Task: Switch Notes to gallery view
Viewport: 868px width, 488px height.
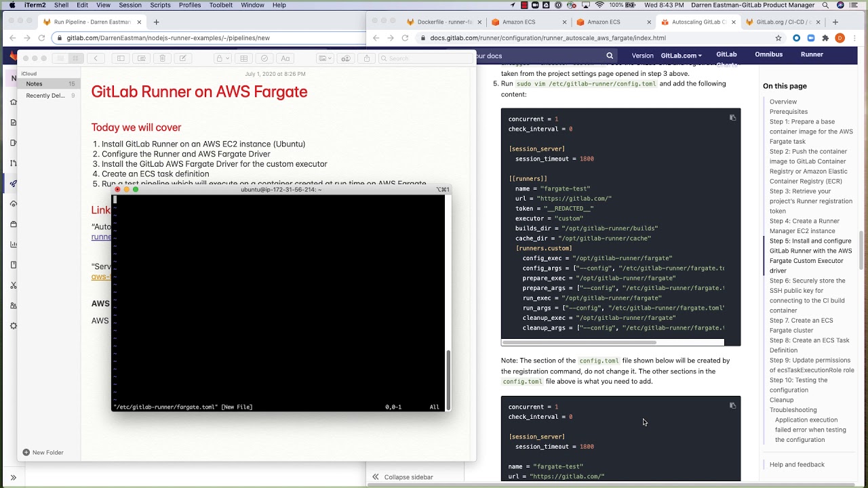Action: tap(76, 58)
